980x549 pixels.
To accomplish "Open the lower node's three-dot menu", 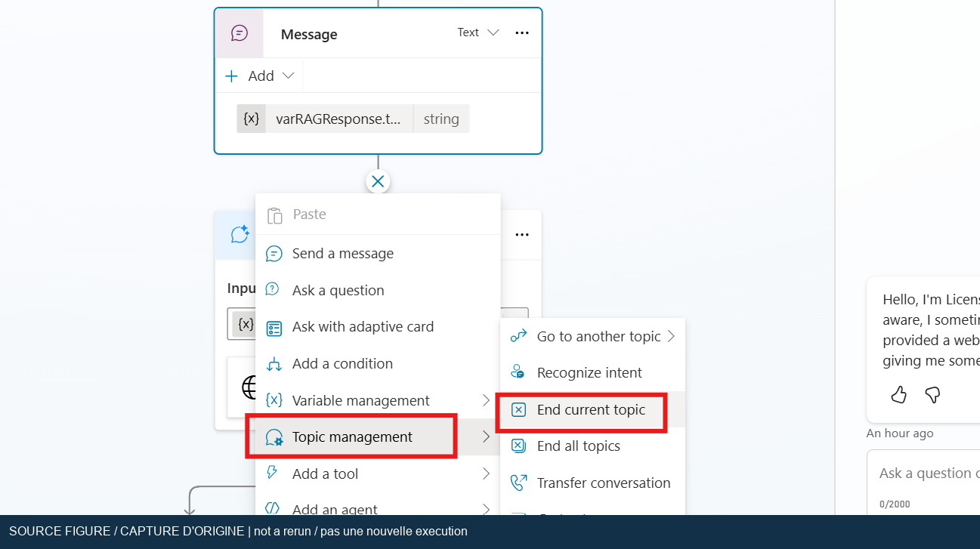I will click(522, 234).
